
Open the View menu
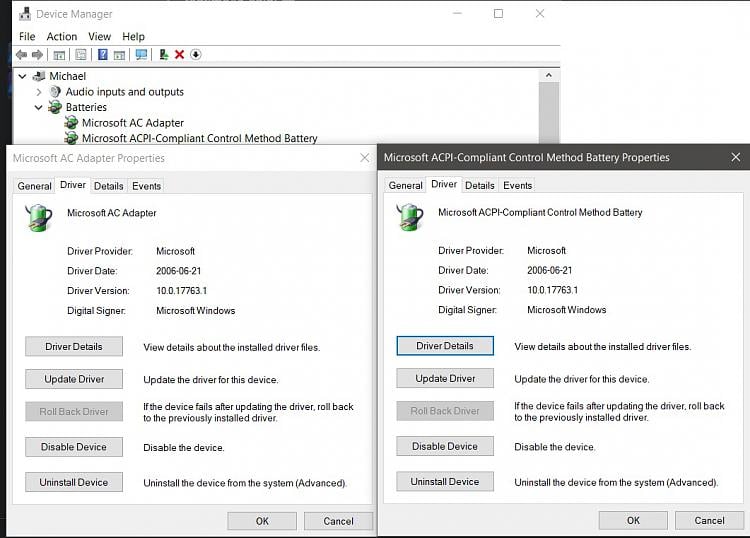(x=99, y=36)
